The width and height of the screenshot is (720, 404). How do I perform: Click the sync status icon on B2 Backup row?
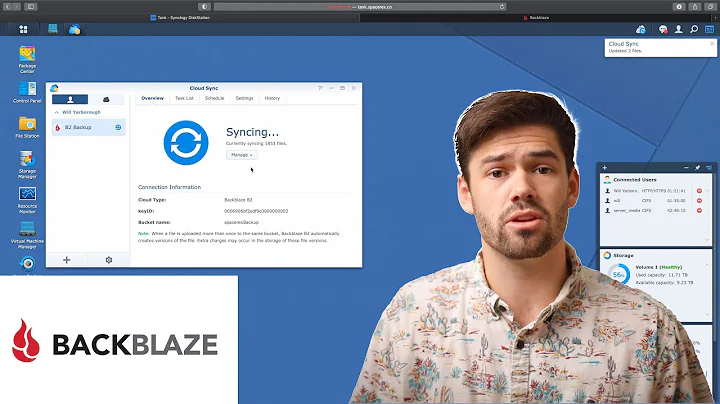(118, 127)
